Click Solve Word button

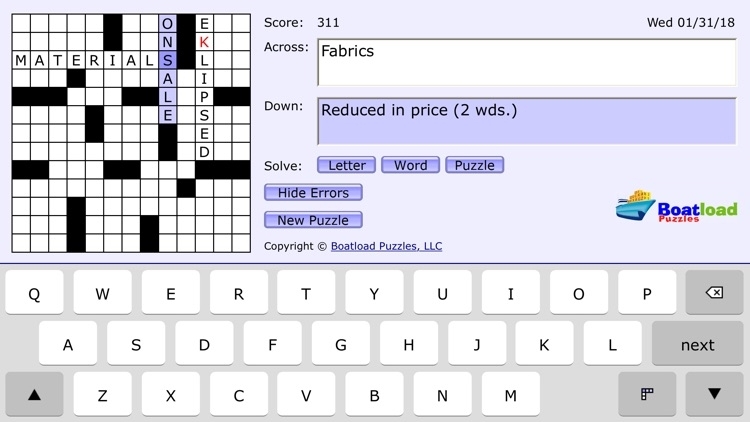(x=410, y=165)
